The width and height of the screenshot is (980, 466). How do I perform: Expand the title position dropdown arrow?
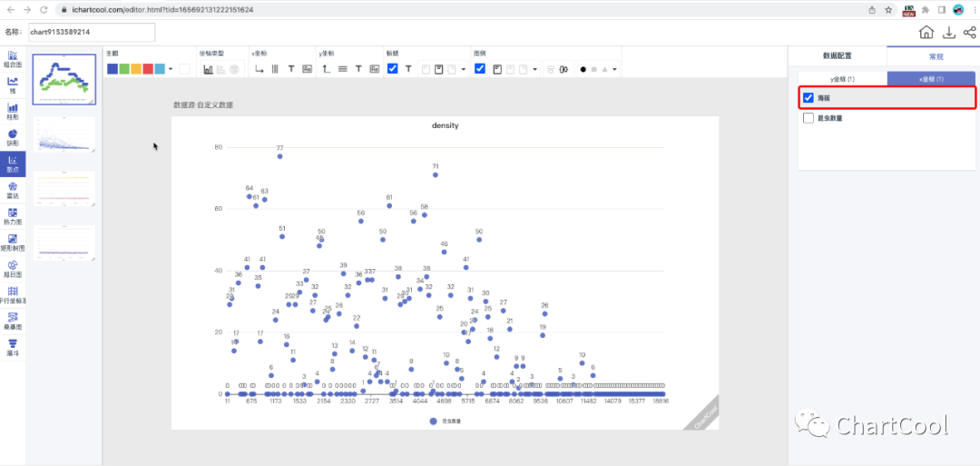(464, 69)
